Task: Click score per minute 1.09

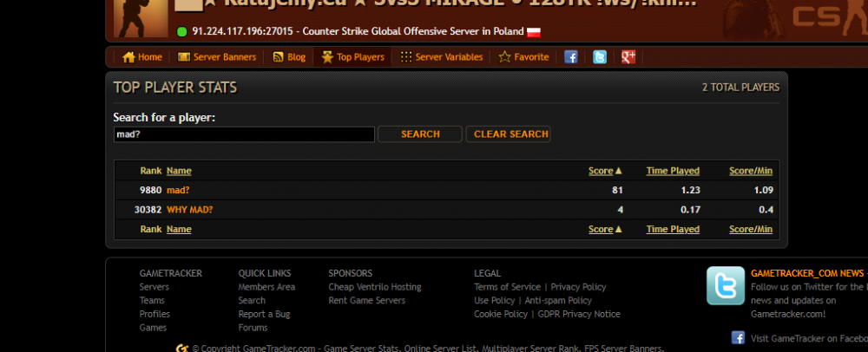Action: pyautogui.click(x=763, y=190)
